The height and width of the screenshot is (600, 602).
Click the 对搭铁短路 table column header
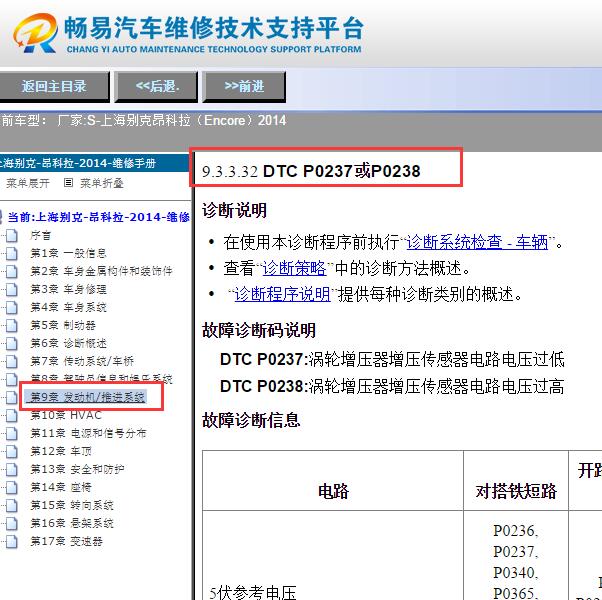point(516,491)
